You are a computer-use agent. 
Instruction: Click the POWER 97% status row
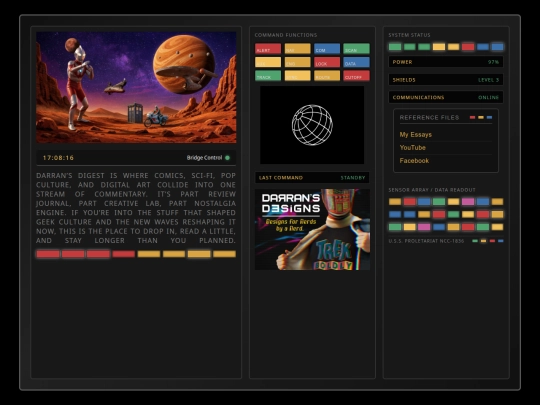pyautogui.click(x=446, y=62)
